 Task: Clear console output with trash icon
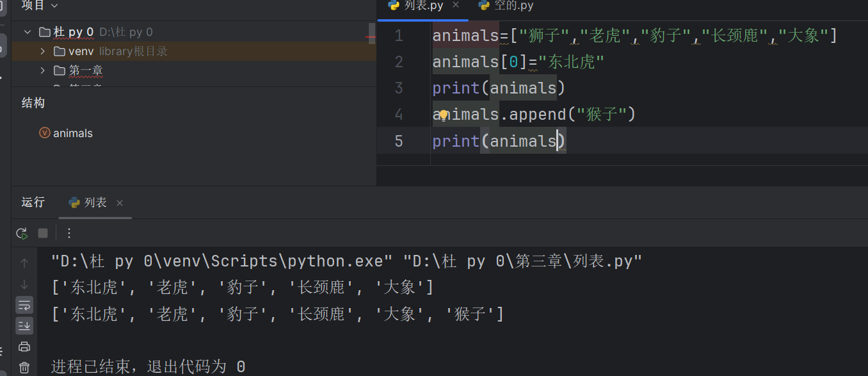(x=24, y=368)
